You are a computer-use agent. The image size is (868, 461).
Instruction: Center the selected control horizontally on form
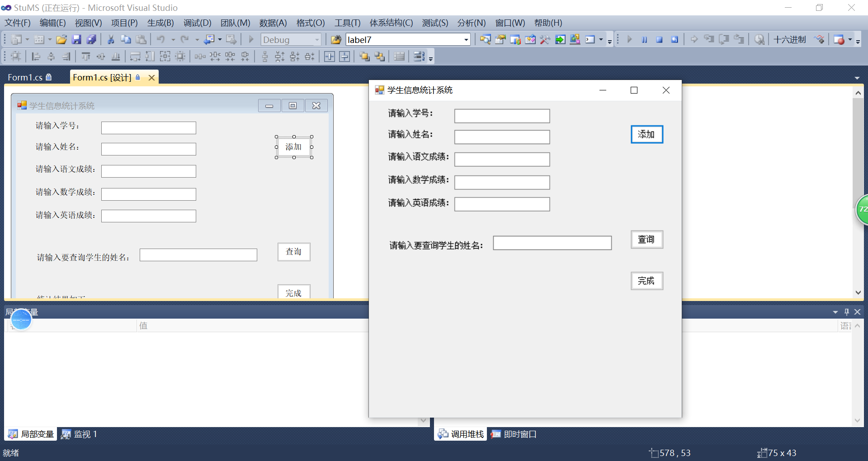329,56
